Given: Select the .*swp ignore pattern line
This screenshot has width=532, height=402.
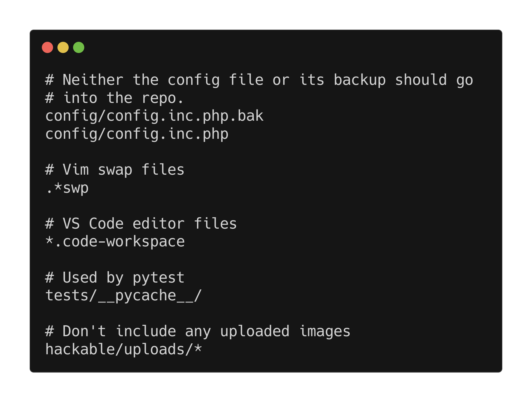Looking at the screenshot, I should click(x=67, y=188).
